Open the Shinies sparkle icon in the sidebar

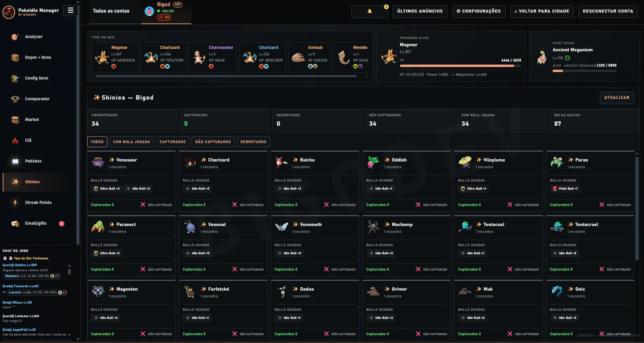point(15,182)
